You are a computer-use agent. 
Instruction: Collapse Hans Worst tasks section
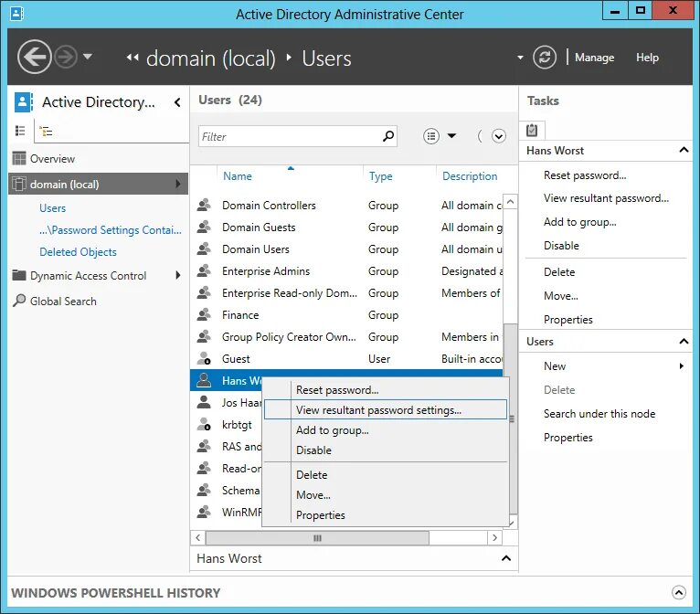point(684,150)
